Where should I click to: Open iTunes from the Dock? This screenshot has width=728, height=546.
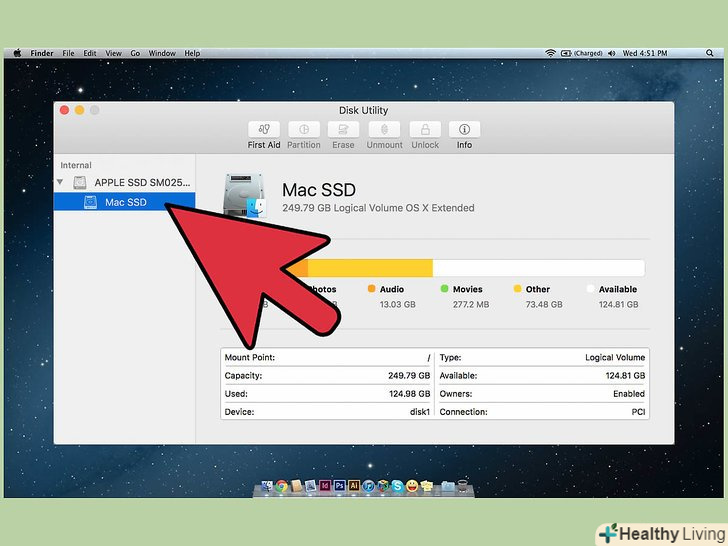click(x=369, y=486)
